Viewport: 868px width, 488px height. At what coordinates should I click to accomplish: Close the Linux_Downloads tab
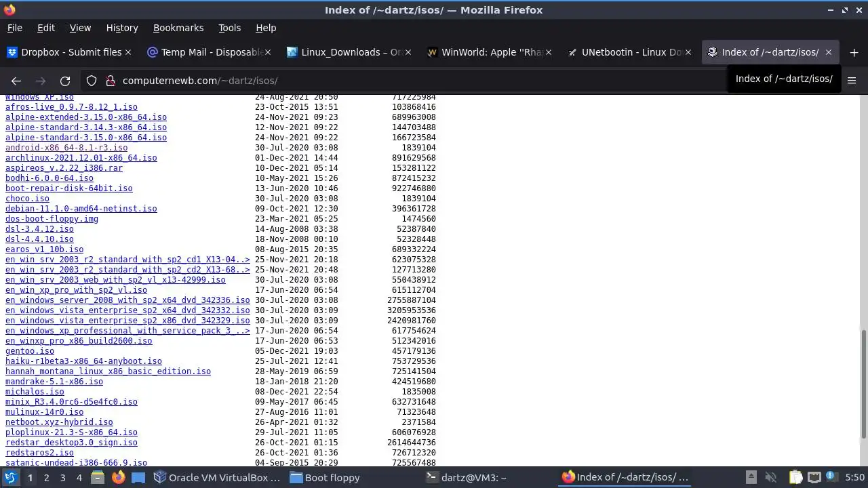click(x=408, y=52)
